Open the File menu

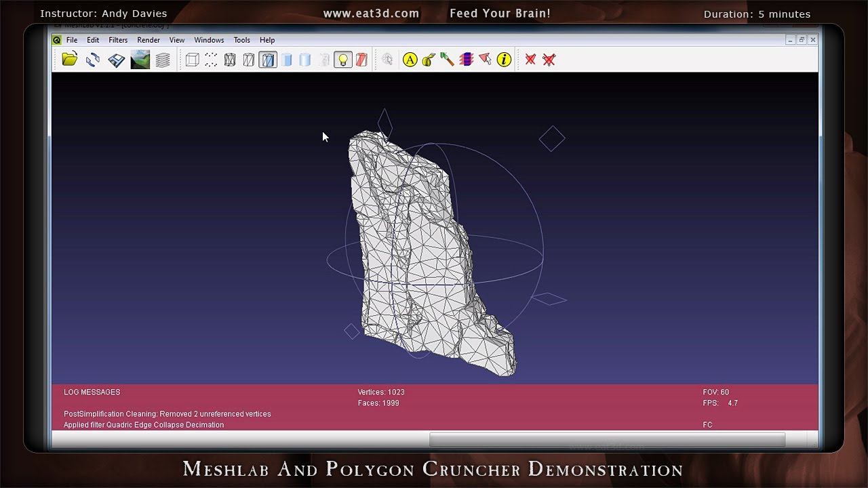pos(71,40)
